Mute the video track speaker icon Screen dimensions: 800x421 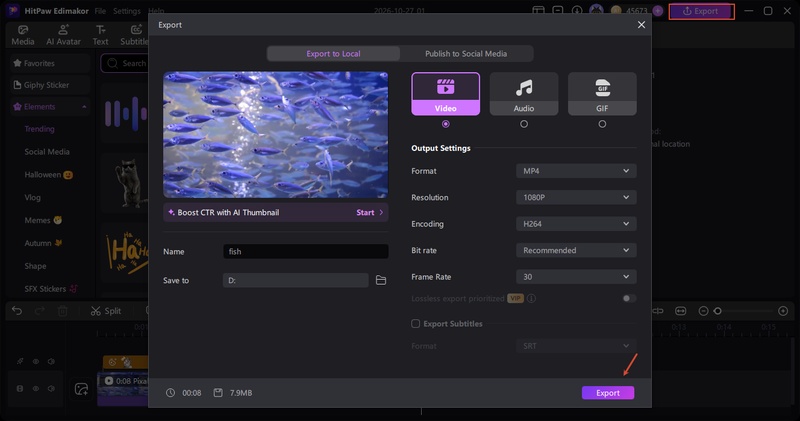(51, 388)
